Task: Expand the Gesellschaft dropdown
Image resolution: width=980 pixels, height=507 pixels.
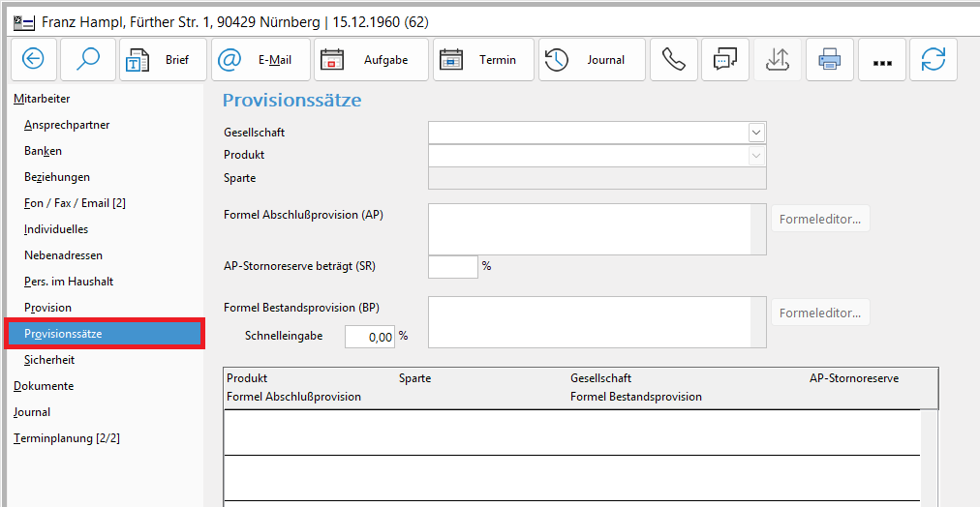Action: [756, 133]
